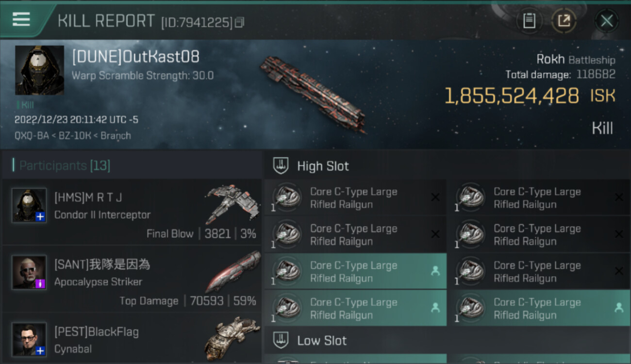
Task: Click the clipboard notes icon
Action: pyautogui.click(x=529, y=21)
